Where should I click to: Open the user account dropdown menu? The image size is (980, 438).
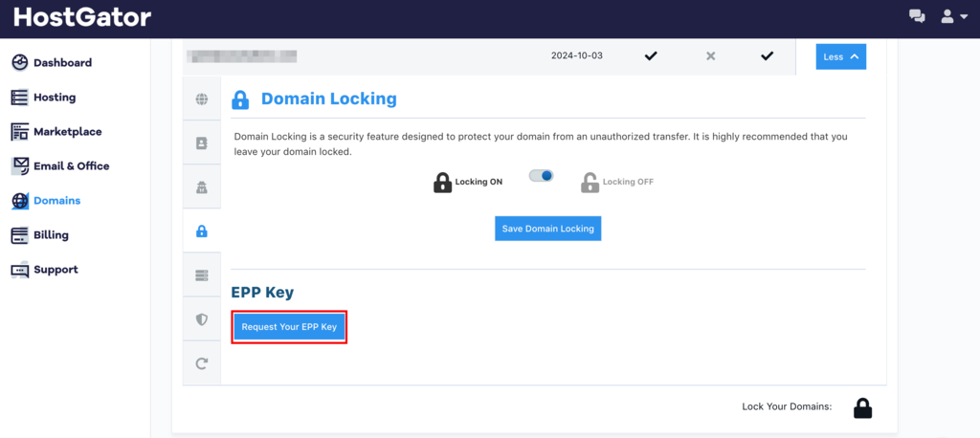click(x=953, y=16)
